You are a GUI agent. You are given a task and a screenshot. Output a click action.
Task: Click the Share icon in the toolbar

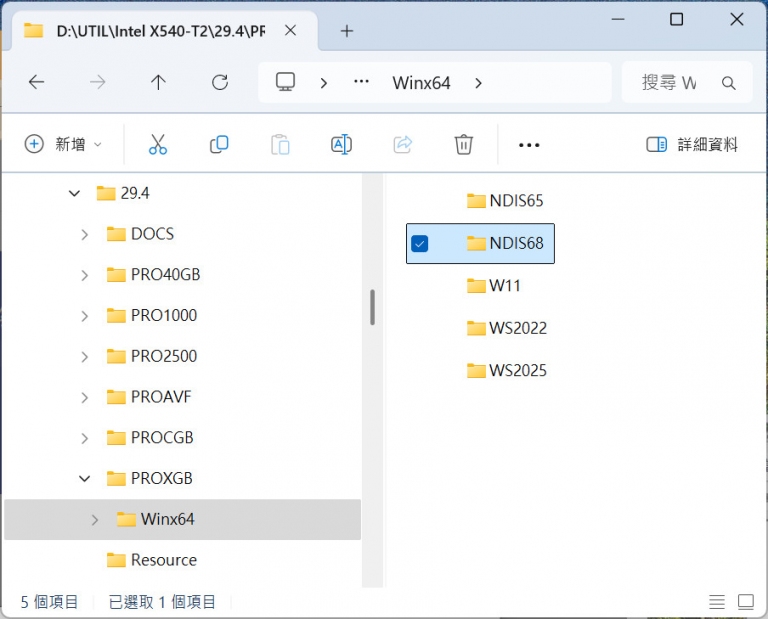403,144
